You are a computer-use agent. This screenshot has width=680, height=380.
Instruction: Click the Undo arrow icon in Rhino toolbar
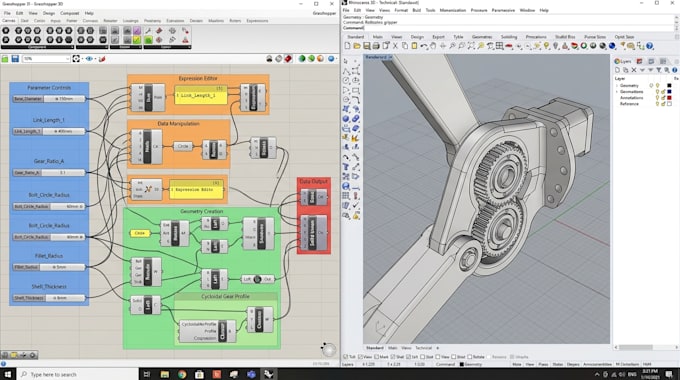[424, 46]
